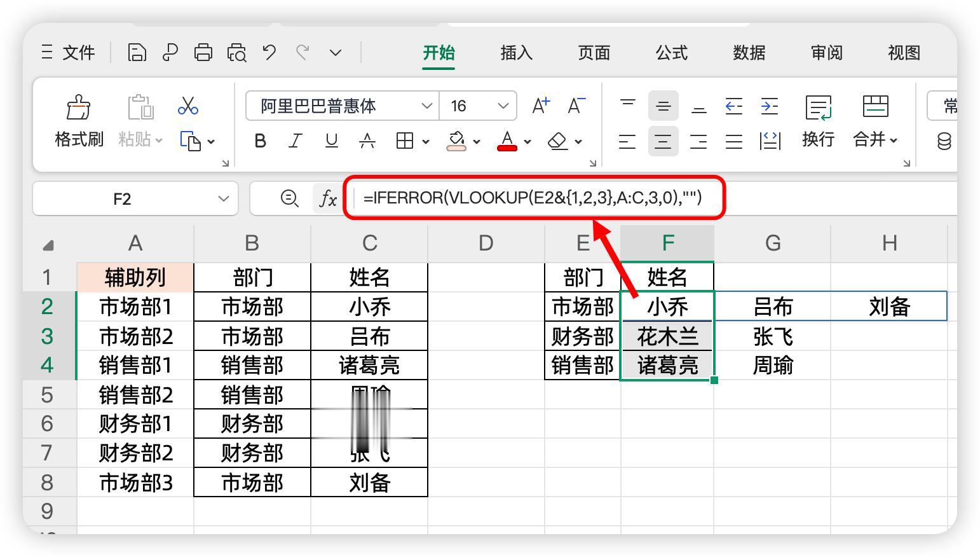980x557 pixels.
Task: Click cell containing 花木兰
Action: (x=667, y=336)
